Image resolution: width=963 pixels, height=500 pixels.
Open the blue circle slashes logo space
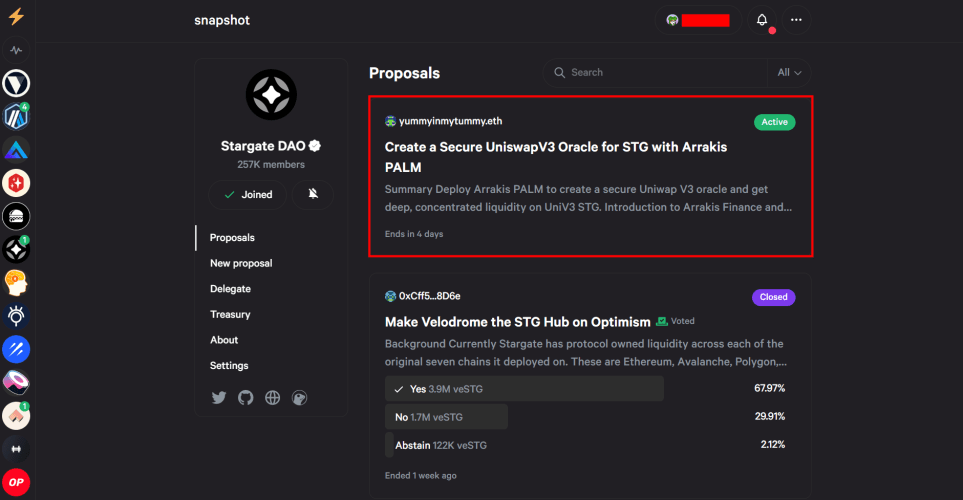point(16,349)
